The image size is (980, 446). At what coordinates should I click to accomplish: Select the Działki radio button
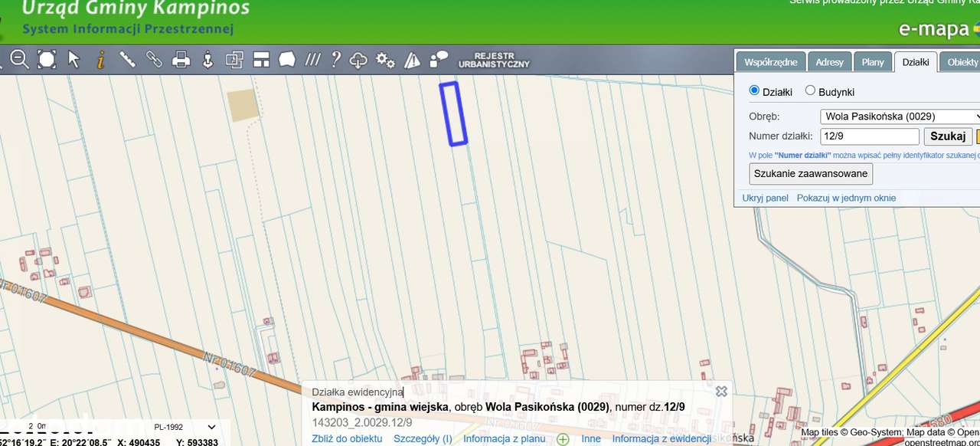click(754, 90)
